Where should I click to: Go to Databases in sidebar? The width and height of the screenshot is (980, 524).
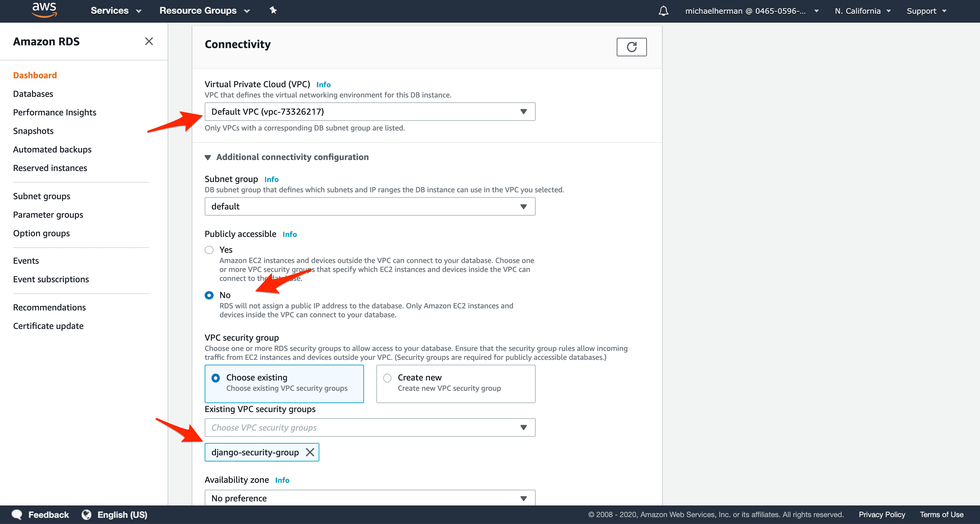pos(33,94)
